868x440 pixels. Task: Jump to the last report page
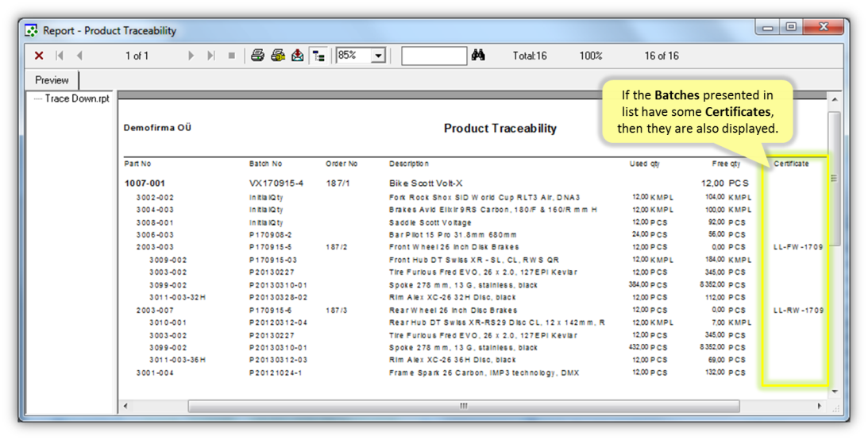210,56
